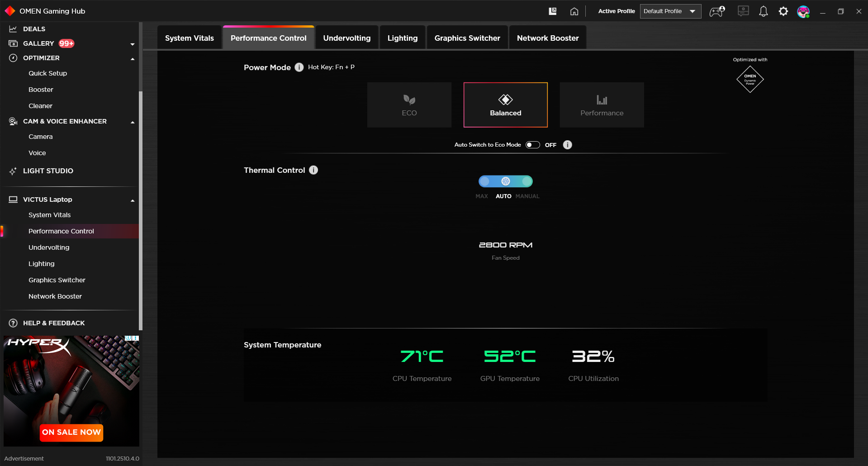868x466 pixels.
Task: Switch to the System Vitals tab
Action: (x=190, y=38)
